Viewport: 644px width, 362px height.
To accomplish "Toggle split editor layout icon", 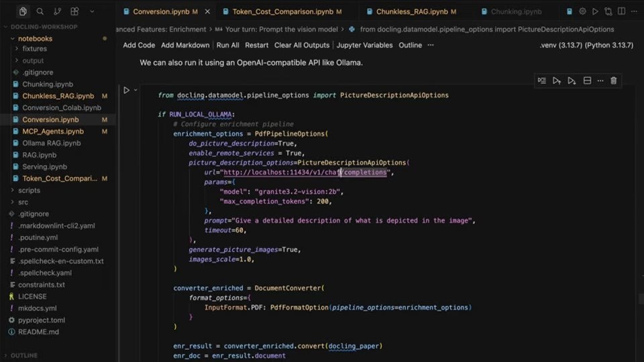I will 621,11.
